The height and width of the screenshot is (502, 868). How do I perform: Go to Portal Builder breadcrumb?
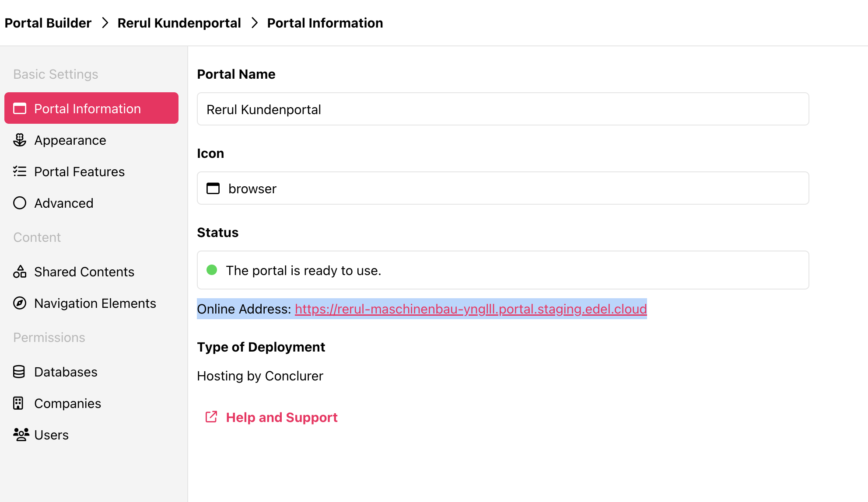click(x=48, y=23)
